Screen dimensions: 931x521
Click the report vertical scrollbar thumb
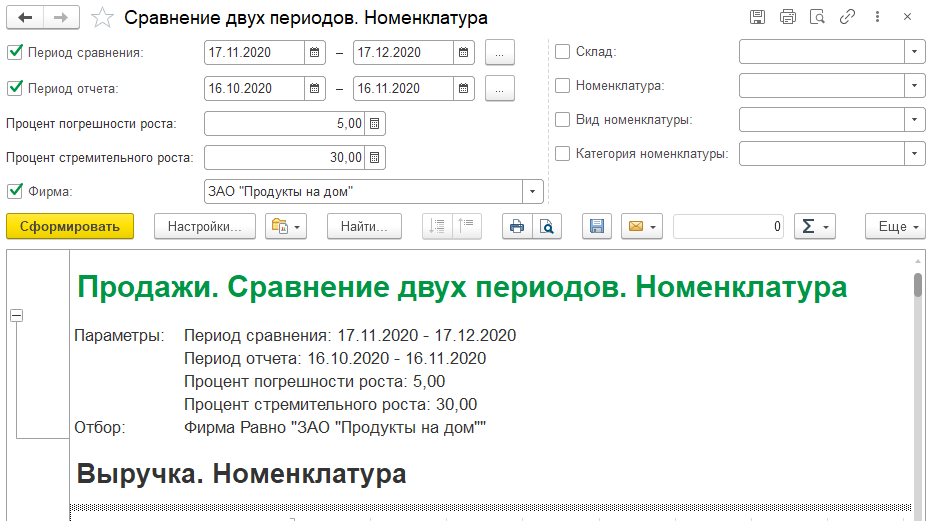point(918,285)
